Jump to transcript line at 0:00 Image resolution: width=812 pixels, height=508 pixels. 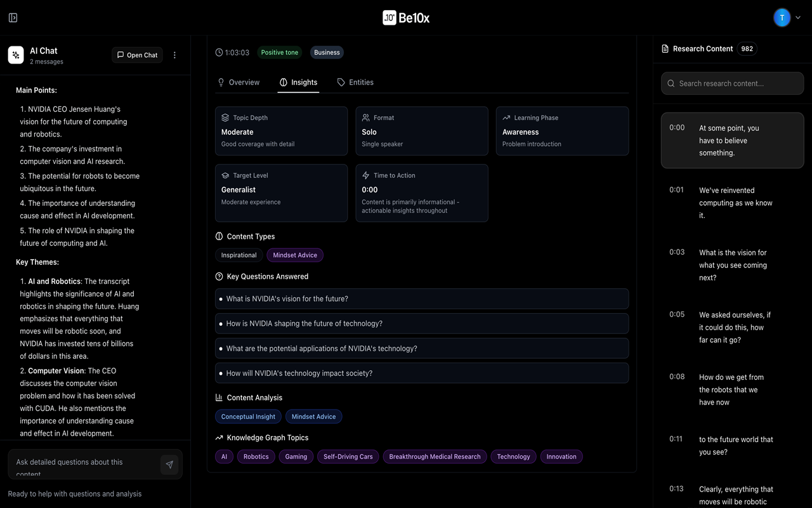pyautogui.click(x=732, y=140)
